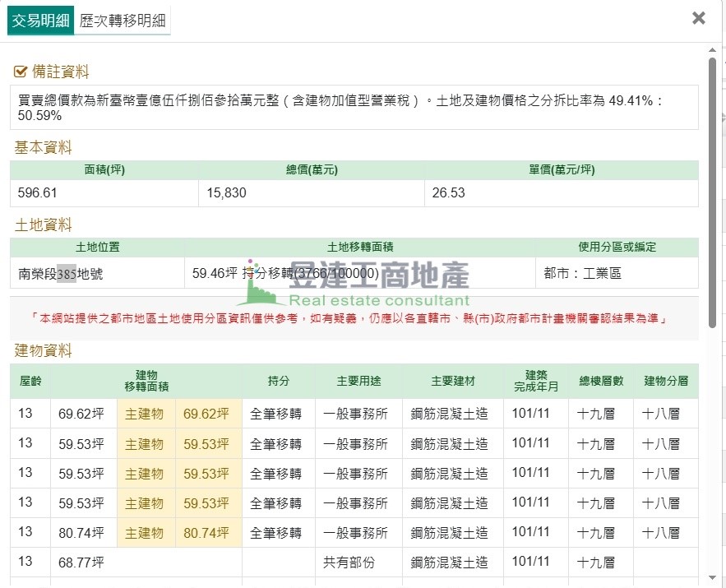Click the scrollbar down arrow
The height and width of the screenshot is (588, 726).
click(x=712, y=581)
